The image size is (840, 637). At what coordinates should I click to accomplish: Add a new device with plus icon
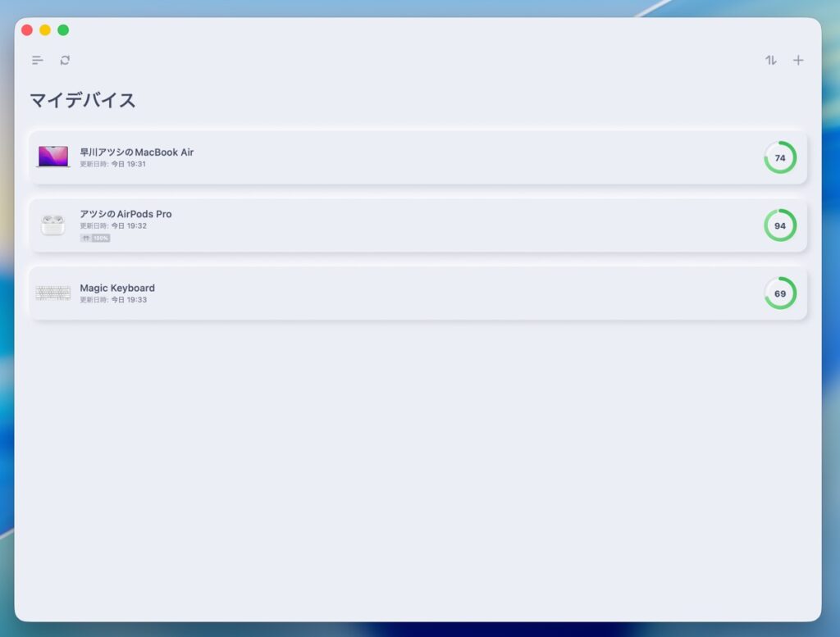(x=798, y=60)
